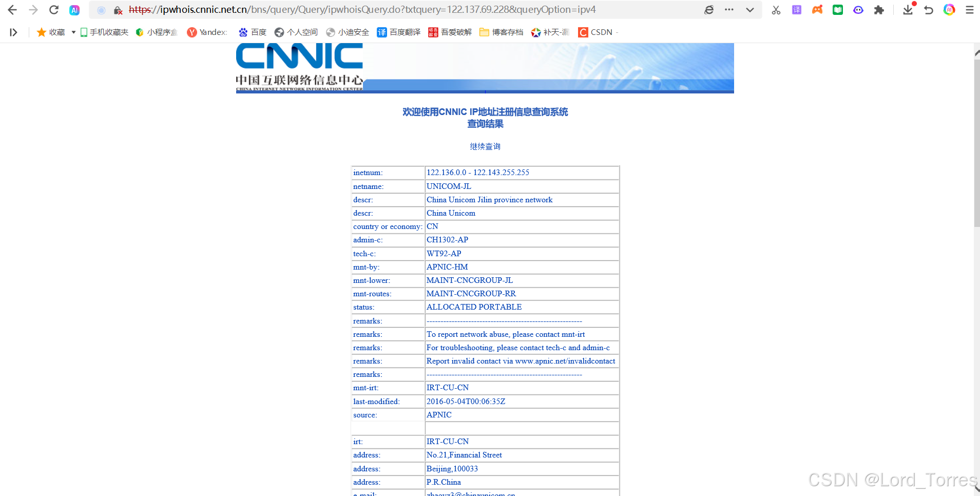Click the 继续查询 link

(485, 147)
